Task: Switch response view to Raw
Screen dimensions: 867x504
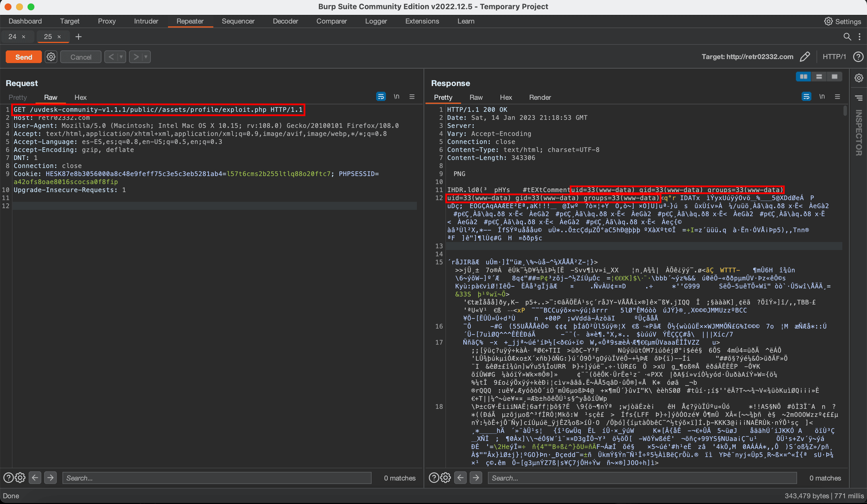Action: pos(476,97)
